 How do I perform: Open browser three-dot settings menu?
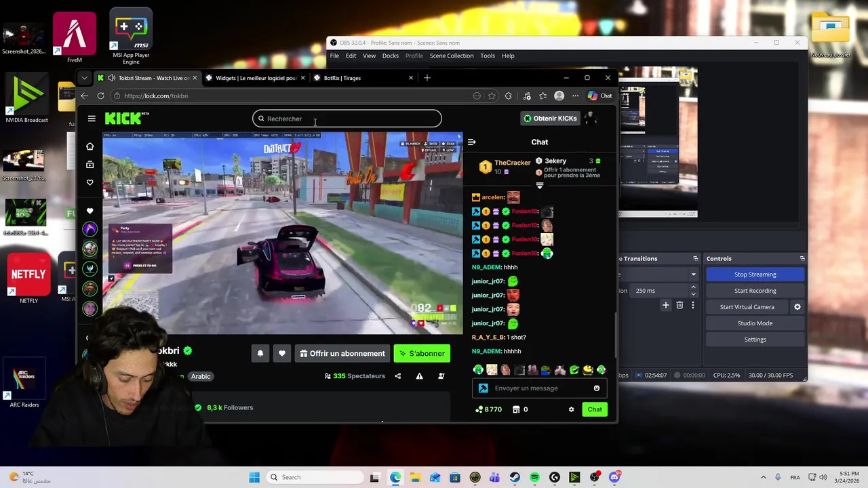coord(575,96)
